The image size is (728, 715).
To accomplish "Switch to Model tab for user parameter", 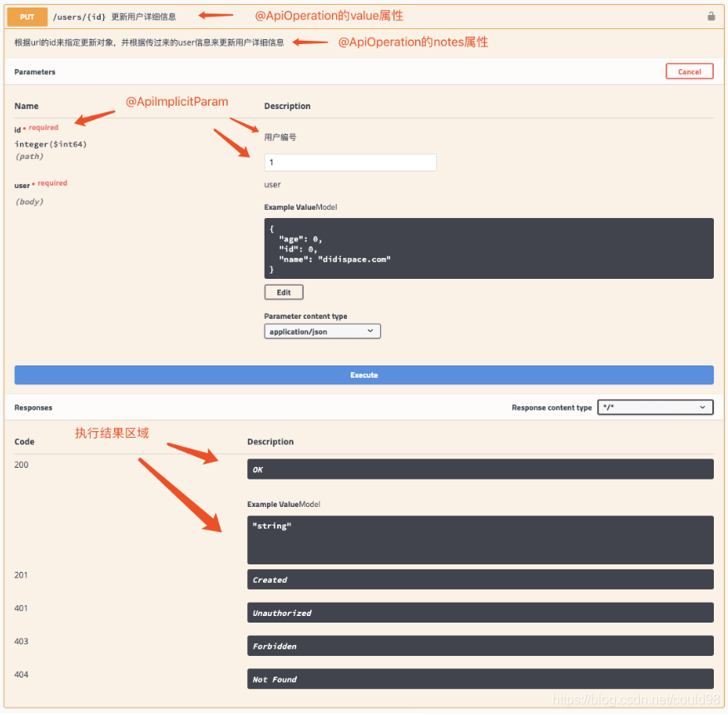I will pos(326,207).
